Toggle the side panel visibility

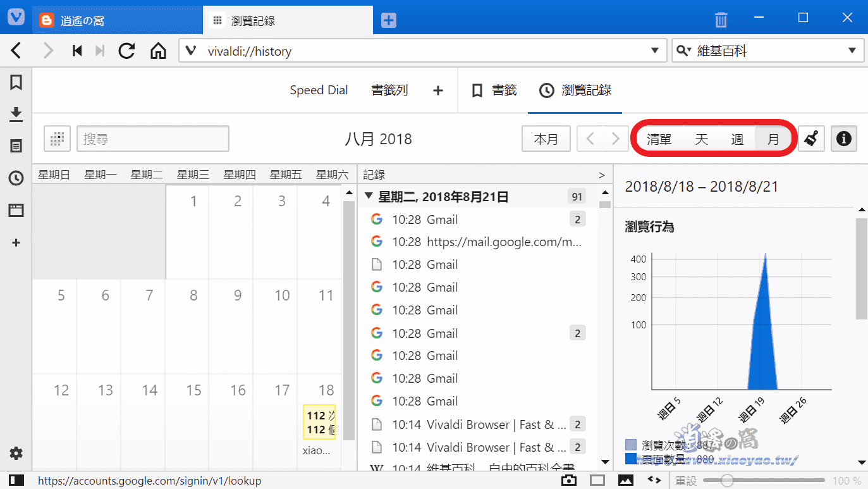[17, 481]
